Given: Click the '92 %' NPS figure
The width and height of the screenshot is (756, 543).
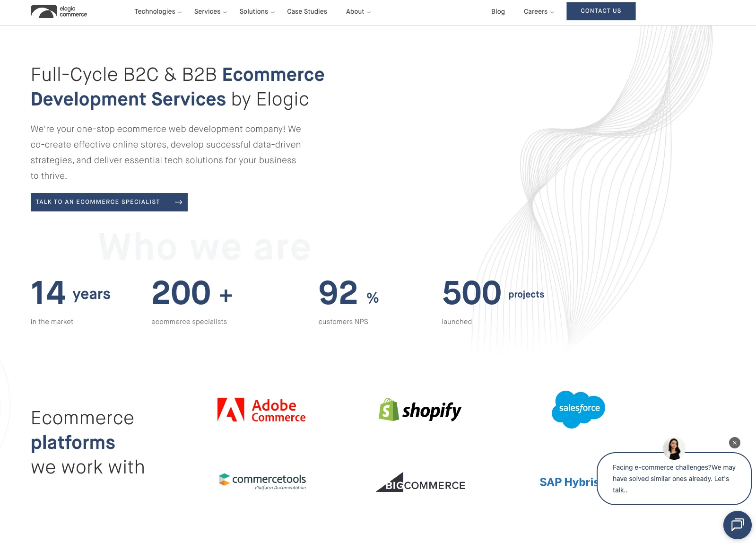Looking at the screenshot, I should 348,293.
